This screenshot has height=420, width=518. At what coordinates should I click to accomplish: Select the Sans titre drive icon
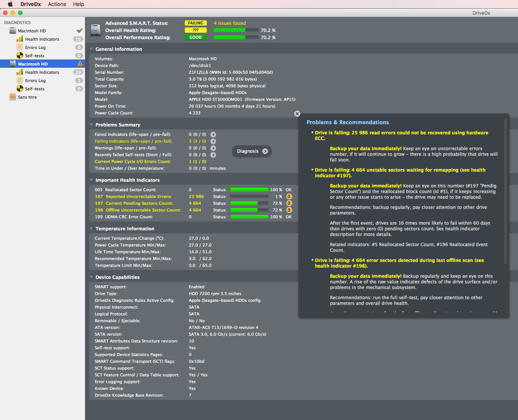(x=13, y=97)
